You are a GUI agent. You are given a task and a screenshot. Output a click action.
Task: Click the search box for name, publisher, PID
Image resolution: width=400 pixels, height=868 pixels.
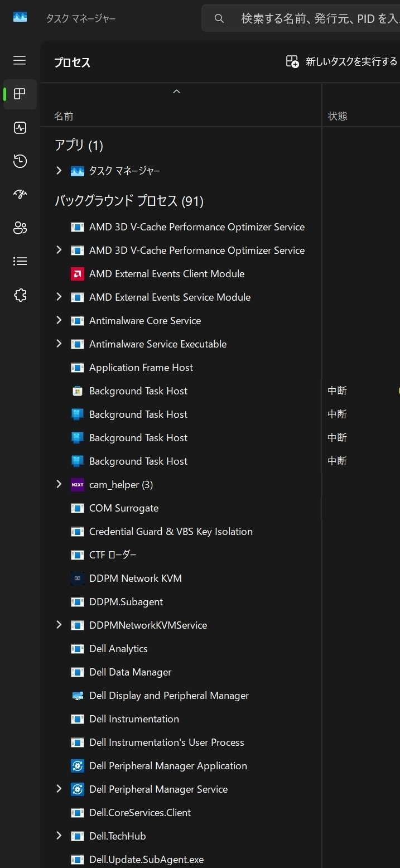[x=312, y=18]
